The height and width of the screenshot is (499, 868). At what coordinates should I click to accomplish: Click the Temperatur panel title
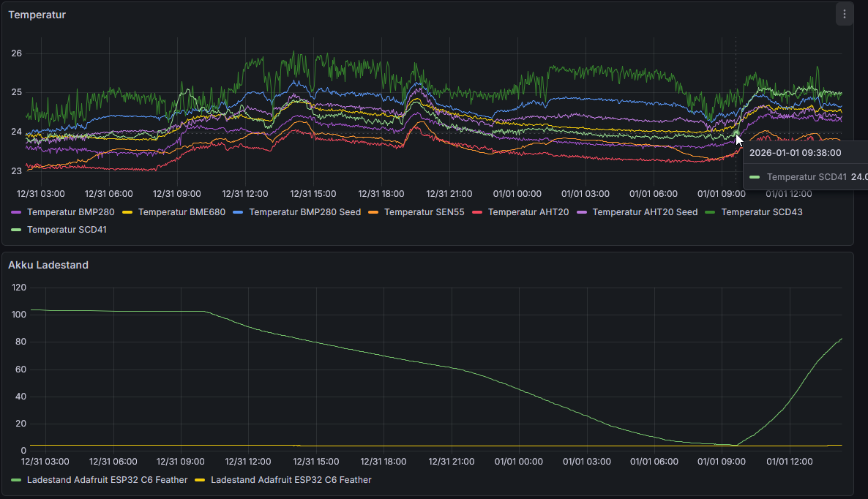pos(37,15)
